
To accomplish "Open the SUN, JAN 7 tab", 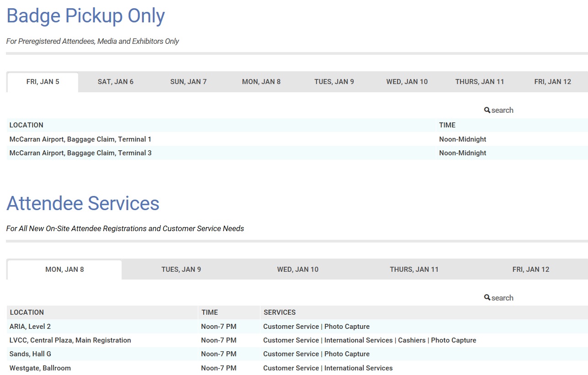I will coord(188,82).
